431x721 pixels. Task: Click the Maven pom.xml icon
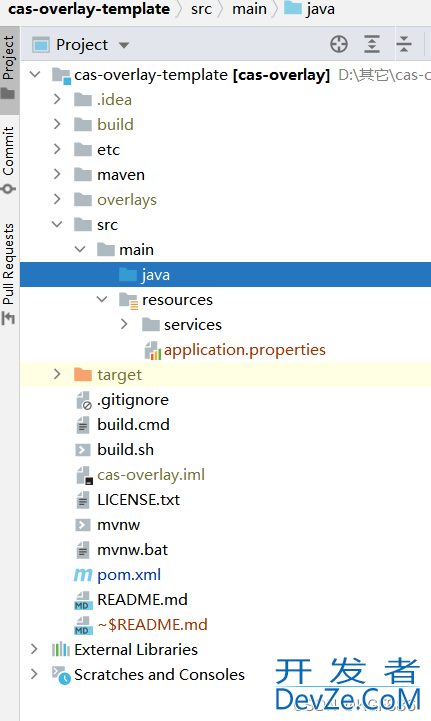(83, 575)
